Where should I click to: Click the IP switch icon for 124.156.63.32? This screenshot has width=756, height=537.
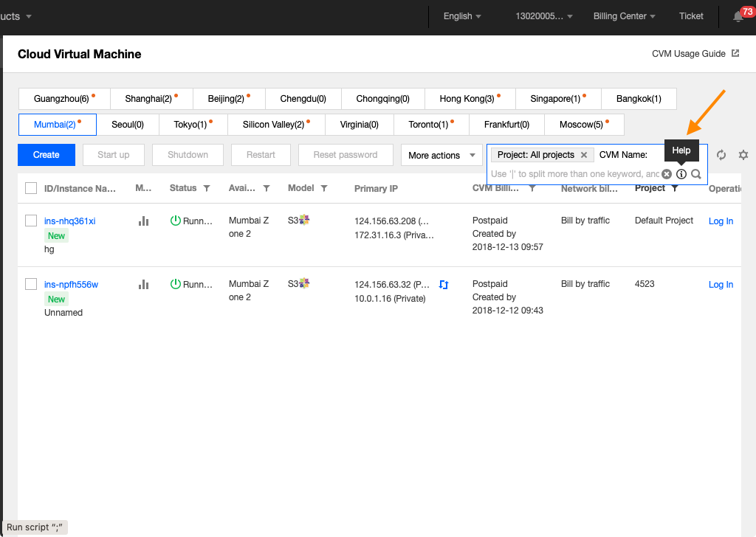[x=444, y=285]
